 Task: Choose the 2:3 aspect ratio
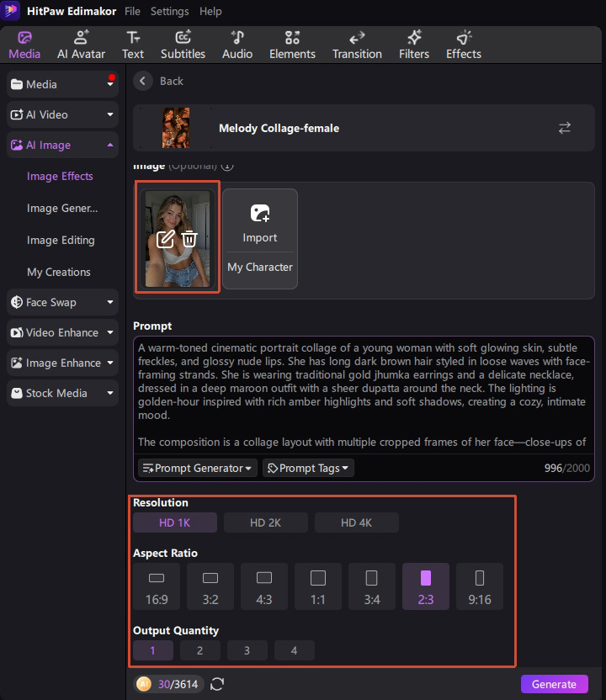[x=426, y=586]
